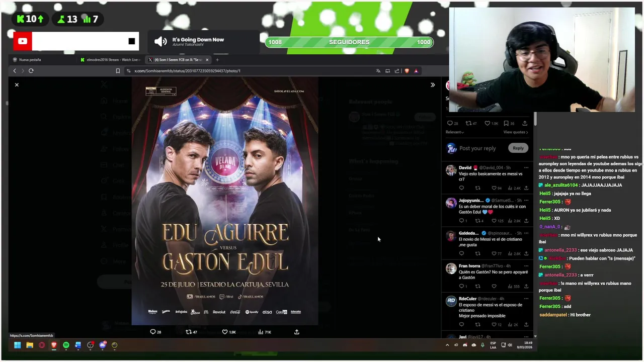Switch to the elmodres2016 Stream tab

pos(111,60)
